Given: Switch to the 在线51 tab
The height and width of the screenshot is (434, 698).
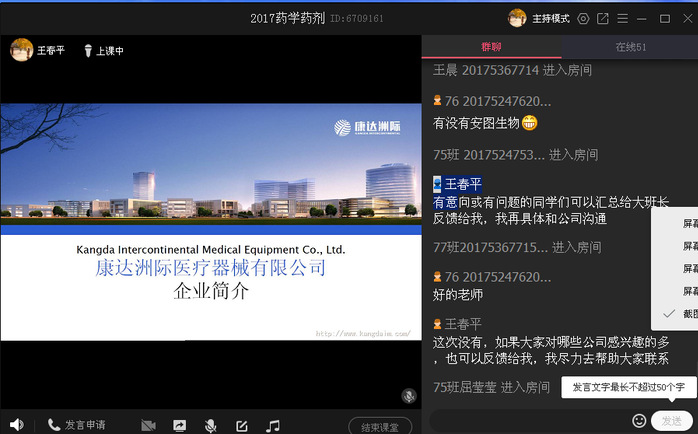Looking at the screenshot, I should pos(630,48).
